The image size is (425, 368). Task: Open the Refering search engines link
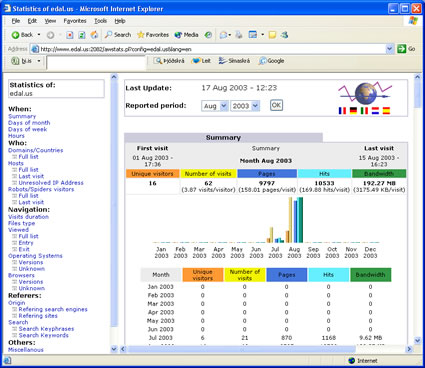(x=53, y=309)
